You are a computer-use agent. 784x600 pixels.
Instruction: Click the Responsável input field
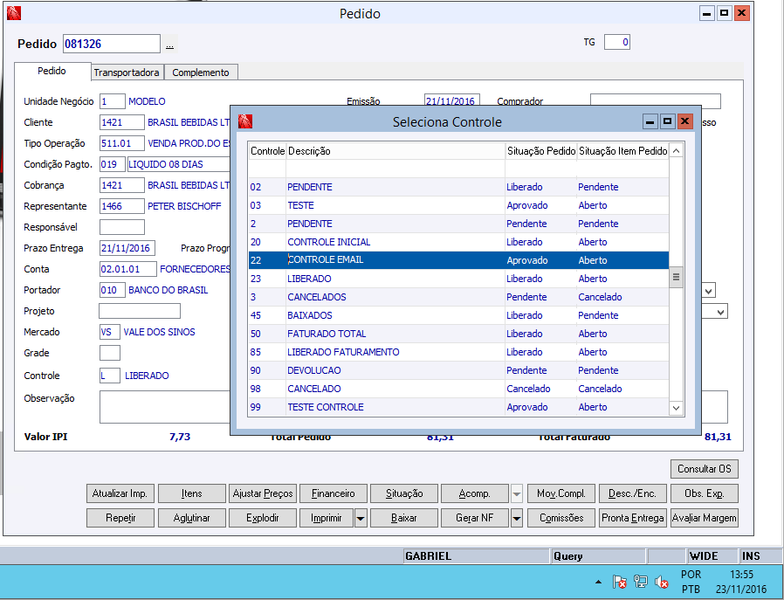(122, 227)
